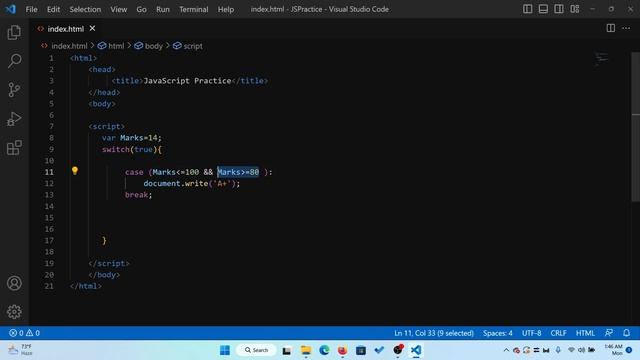This screenshot has height=360, width=640.
Task: Open the Extensions view
Action: [x=14, y=147]
